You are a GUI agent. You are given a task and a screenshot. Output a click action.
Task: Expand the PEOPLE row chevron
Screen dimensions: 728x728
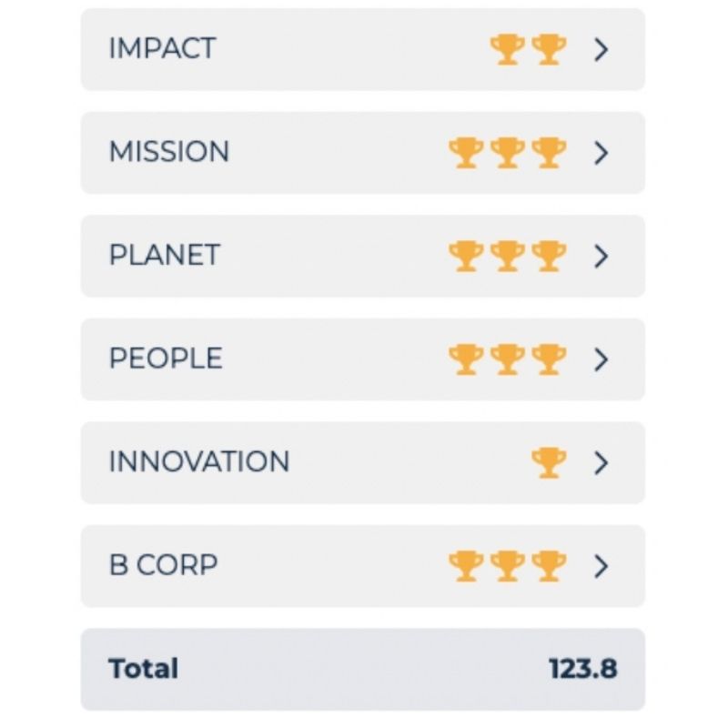[x=601, y=359]
